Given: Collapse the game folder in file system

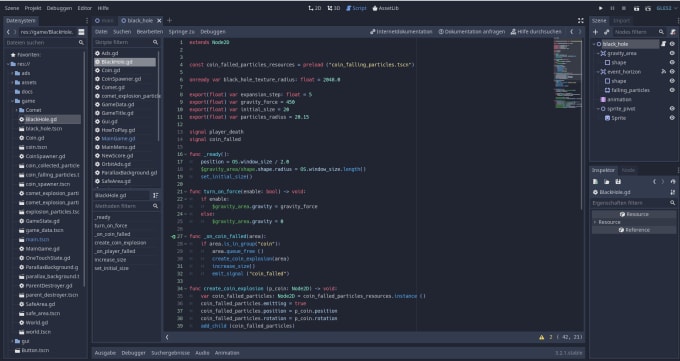Looking at the screenshot, I should 12,101.
